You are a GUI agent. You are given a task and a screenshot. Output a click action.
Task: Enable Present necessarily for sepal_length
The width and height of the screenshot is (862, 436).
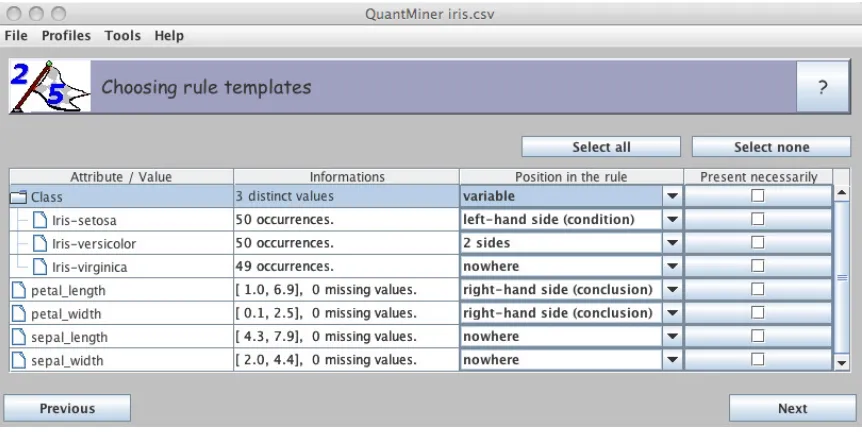pos(758,336)
